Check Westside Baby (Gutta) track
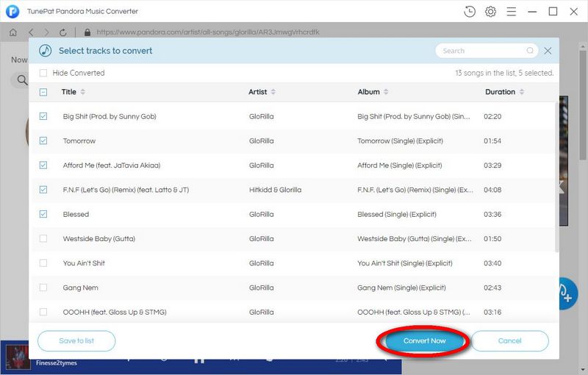Screen dimensions: 588x375 point(43,238)
